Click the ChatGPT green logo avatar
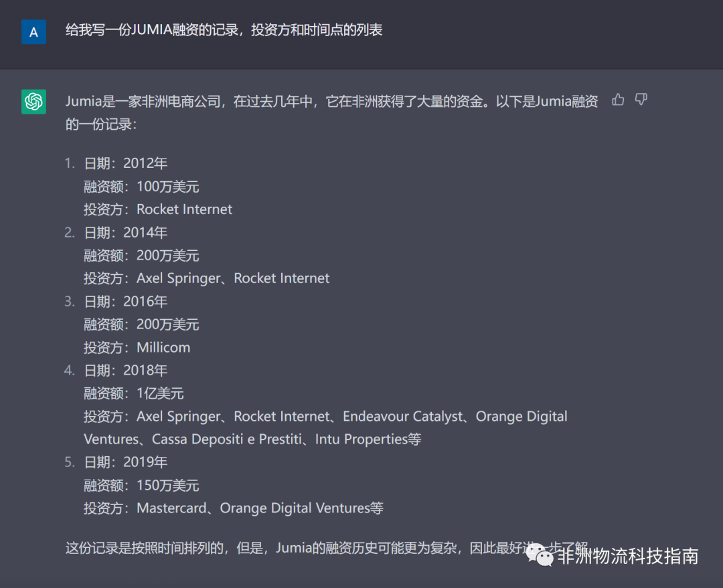This screenshot has width=723, height=588. (x=33, y=102)
